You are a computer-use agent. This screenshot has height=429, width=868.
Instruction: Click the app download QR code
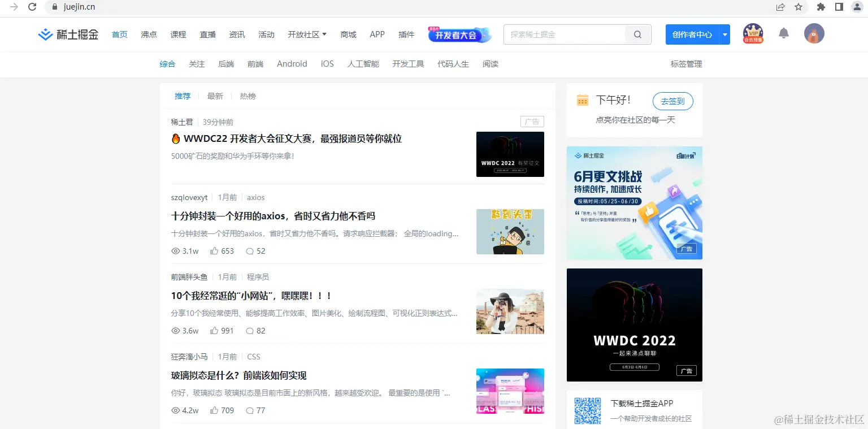pos(588,411)
